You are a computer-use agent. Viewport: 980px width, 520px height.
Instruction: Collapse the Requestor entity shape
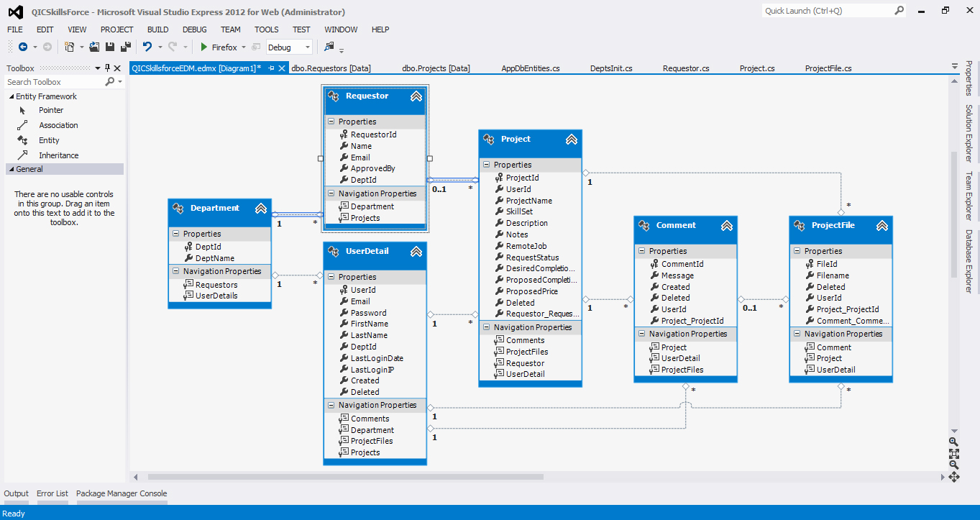416,96
